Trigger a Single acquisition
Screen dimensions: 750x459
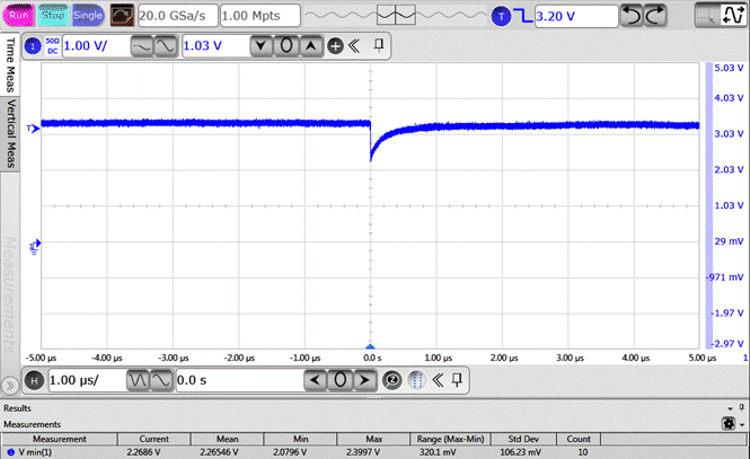[x=88, y=15]
